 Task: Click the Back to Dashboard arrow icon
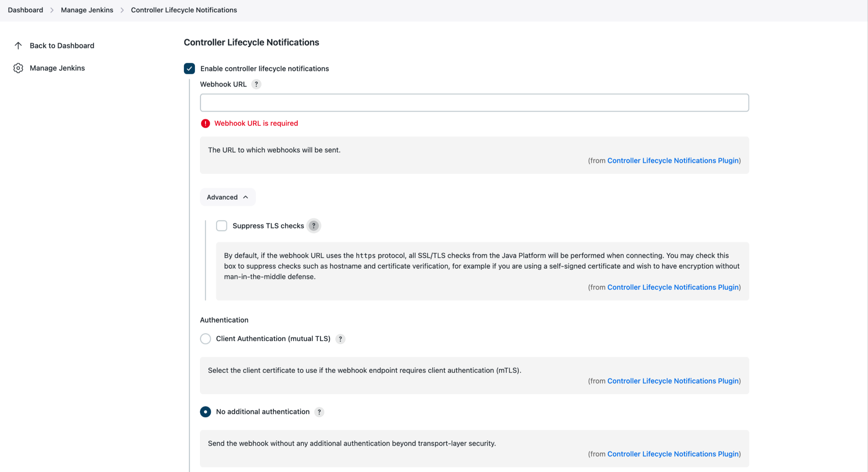coord(18,45)
